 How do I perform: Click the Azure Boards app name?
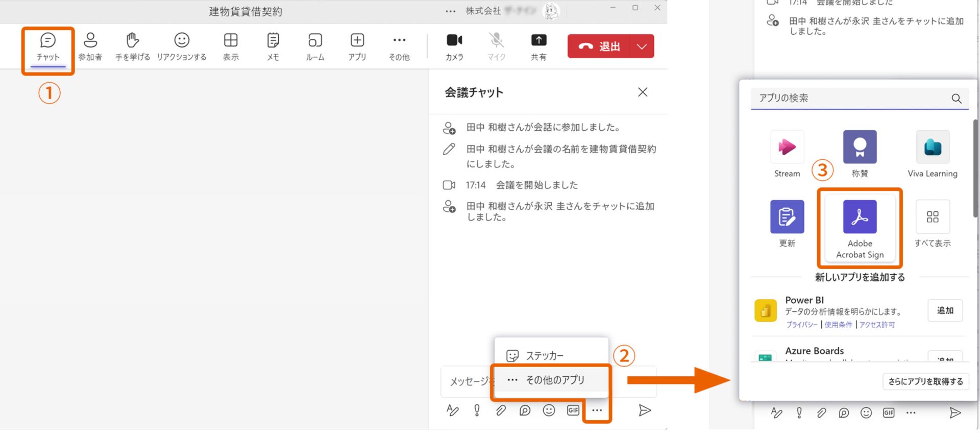(x=814, y=351)
